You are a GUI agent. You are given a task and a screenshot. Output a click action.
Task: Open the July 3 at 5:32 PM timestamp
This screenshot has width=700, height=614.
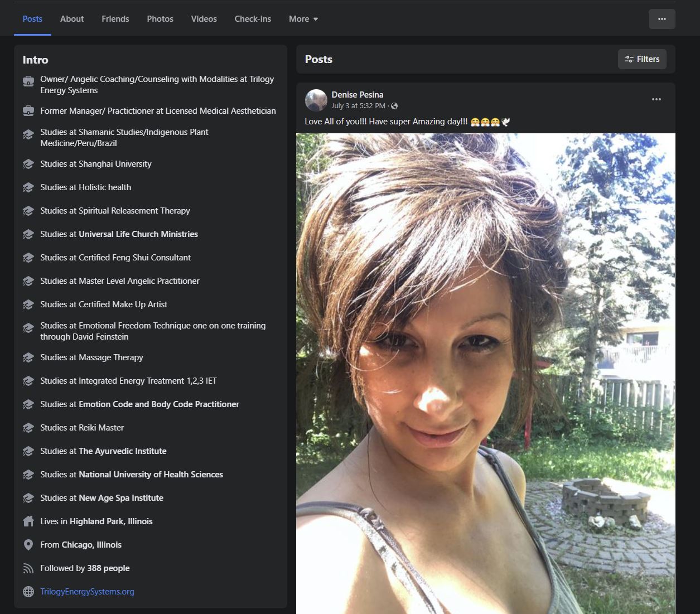[359, 106]
